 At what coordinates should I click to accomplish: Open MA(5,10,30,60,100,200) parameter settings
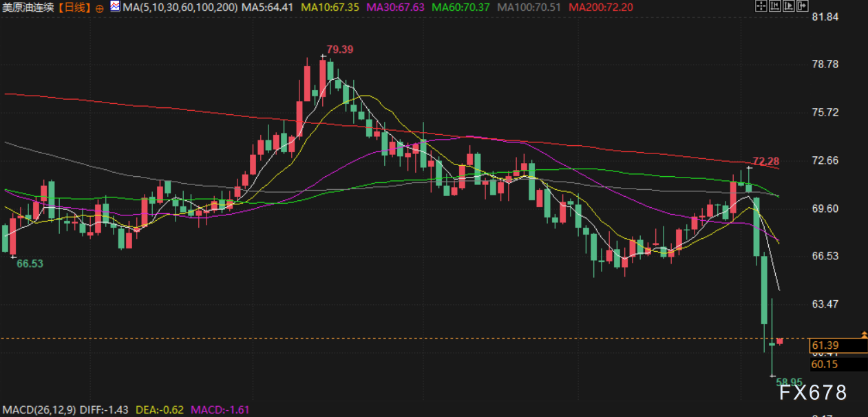point(180,8)
